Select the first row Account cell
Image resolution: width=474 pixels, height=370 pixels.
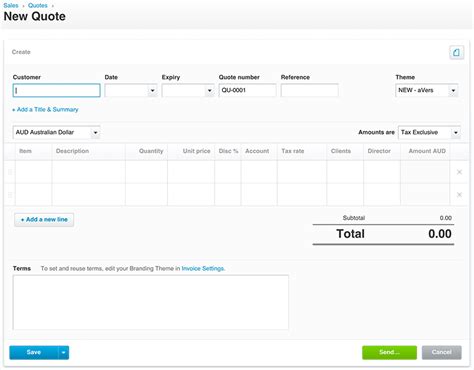[x=259, y=172]
